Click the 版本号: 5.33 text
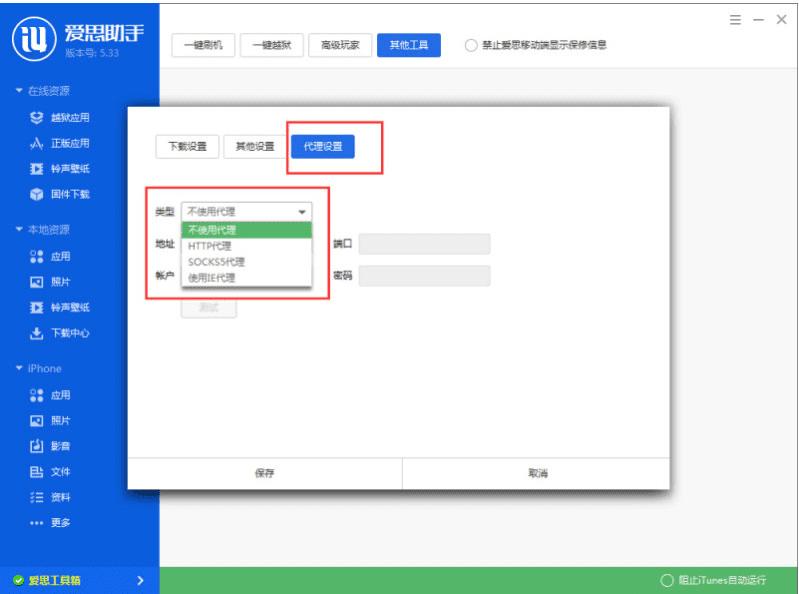The height and width of the screenshot is (594, 799). click(x=92, y=53)
